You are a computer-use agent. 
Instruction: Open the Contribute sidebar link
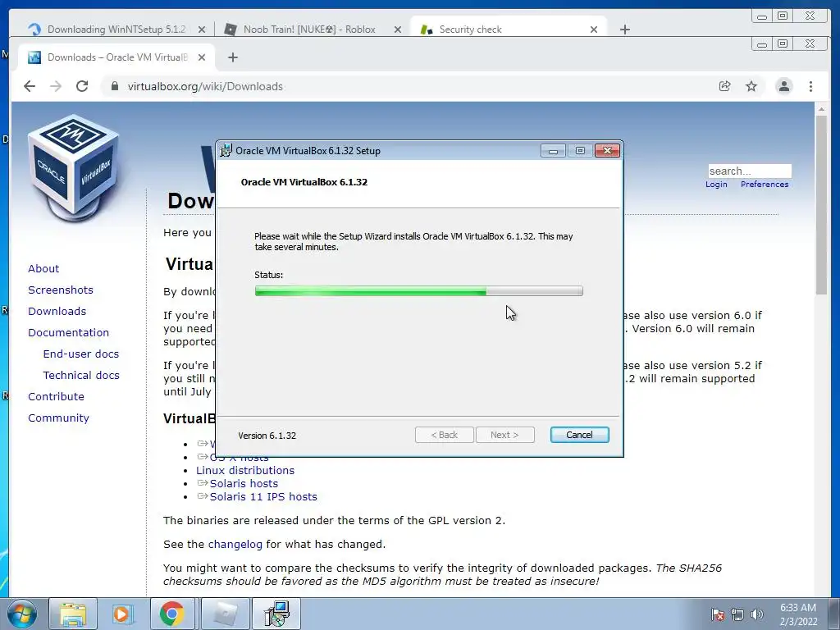(57, 397)
